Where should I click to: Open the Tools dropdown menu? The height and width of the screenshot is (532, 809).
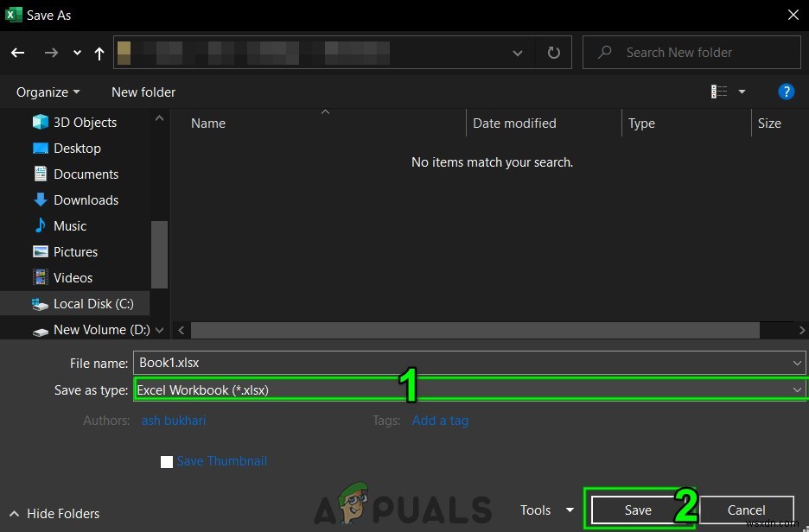547,510
